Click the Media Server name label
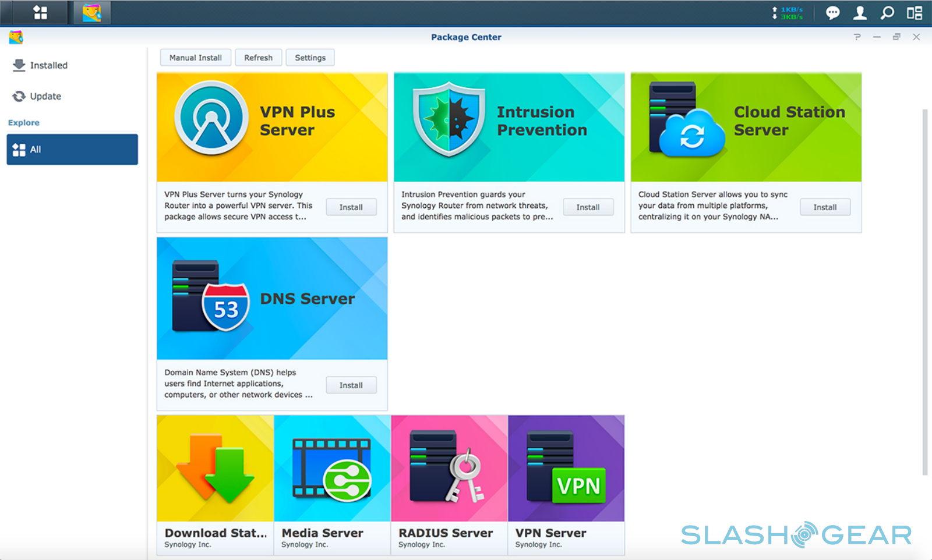 (322, 533)
